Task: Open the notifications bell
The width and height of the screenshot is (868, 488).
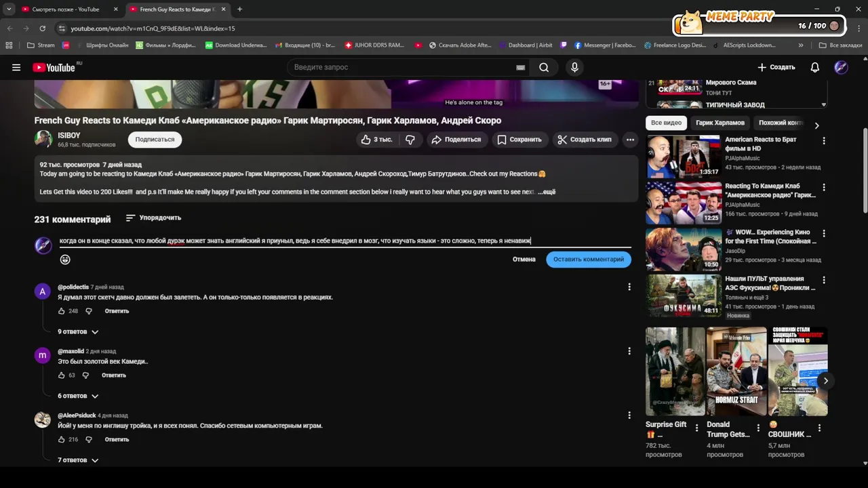Action: [x=815, y=67]
